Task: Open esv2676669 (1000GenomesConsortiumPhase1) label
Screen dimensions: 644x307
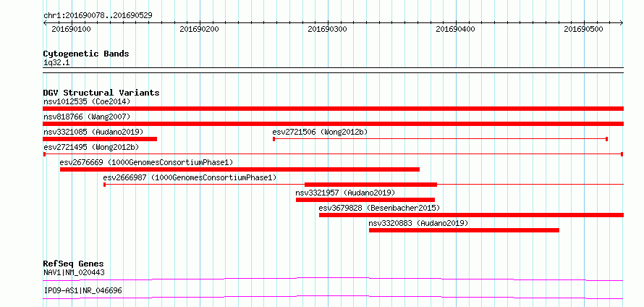Action: 146,162
